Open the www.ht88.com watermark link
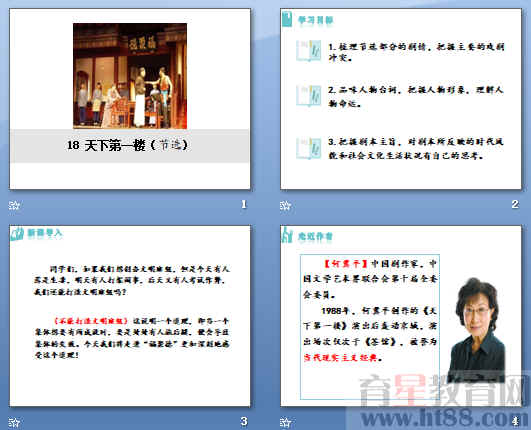531x430 pixels. (440, 418)
